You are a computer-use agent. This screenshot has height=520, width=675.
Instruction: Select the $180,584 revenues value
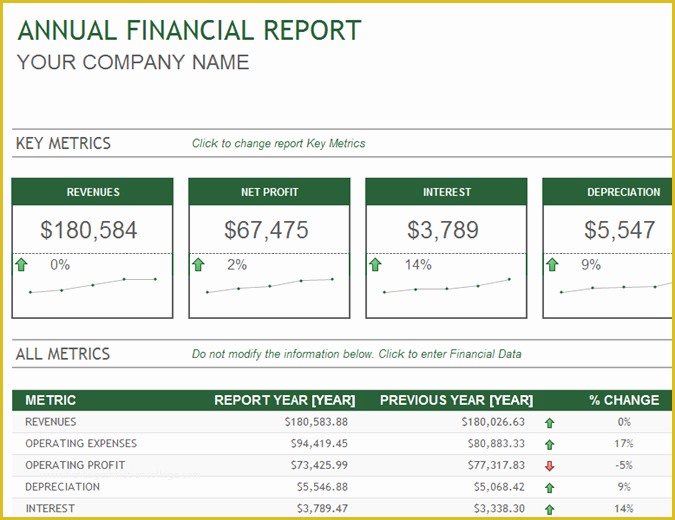[x=89, y=229]
